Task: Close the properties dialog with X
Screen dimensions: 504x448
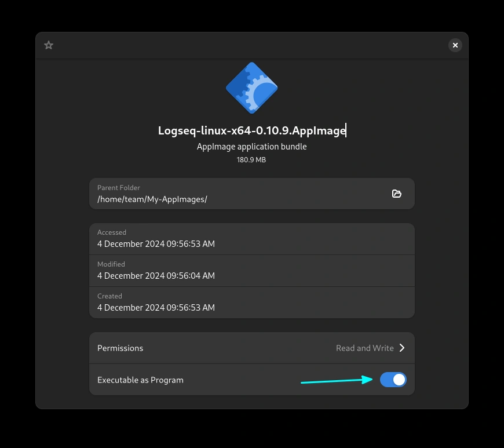Action: [455, 45]
